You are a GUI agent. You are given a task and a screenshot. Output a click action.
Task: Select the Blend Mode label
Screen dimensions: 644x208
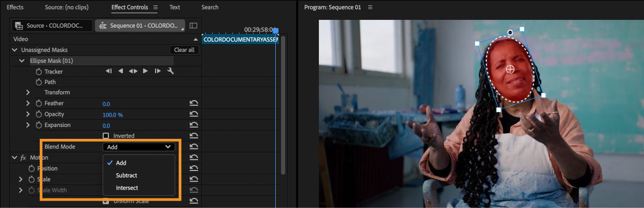pos(60,146)
